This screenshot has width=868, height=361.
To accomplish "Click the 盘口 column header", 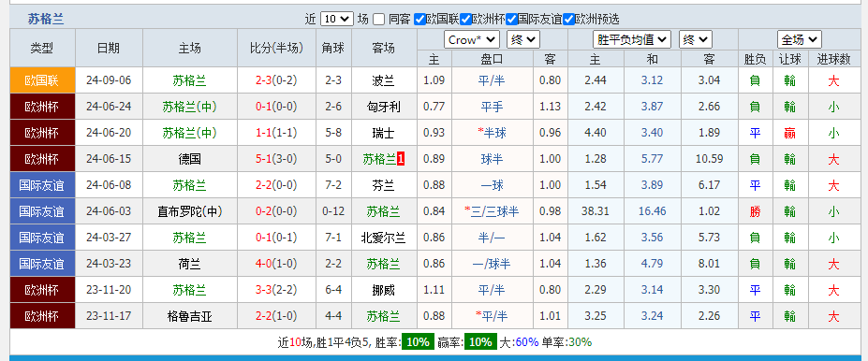I will 493,59.
